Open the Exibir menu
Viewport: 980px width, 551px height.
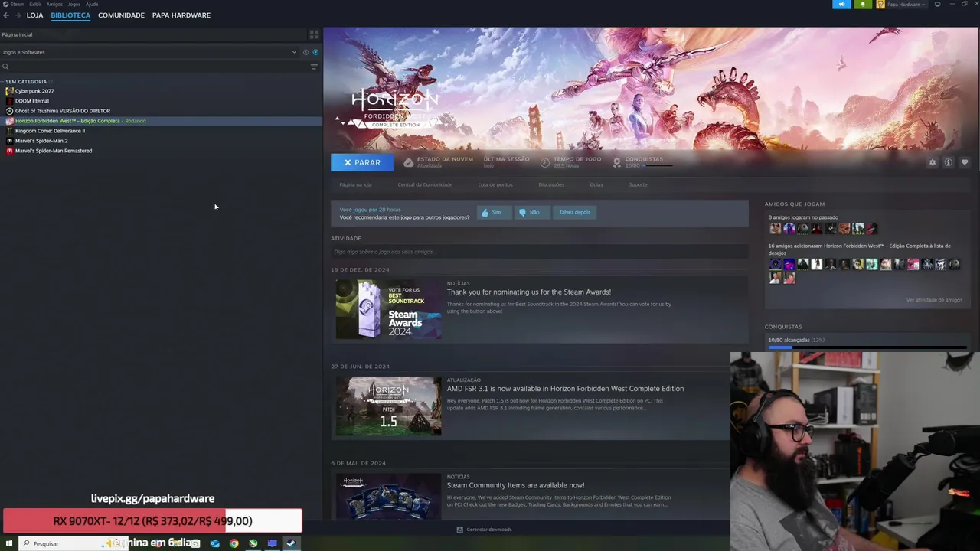pos(35,4)
